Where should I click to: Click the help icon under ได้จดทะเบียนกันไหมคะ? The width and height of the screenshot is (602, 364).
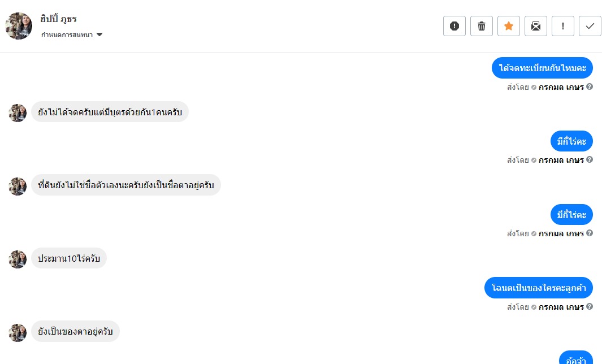pos(590,87)
